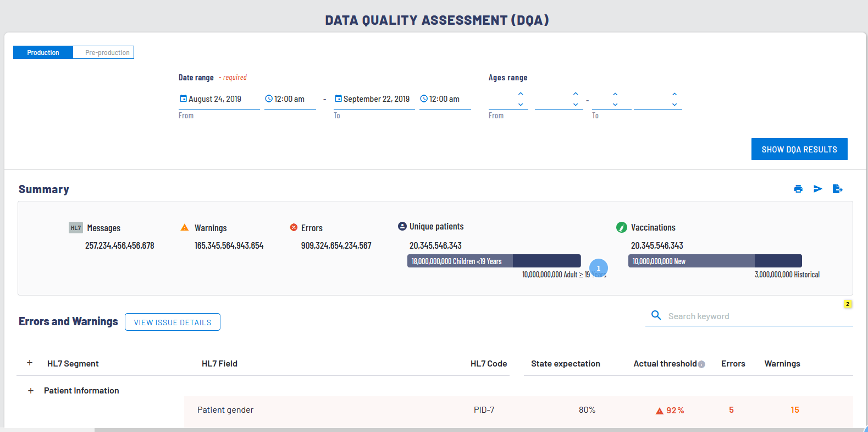This screenshot has width=868, height=432.
Task: Click blue annotation marker numbered 1
Action: [x=599, y=268]
